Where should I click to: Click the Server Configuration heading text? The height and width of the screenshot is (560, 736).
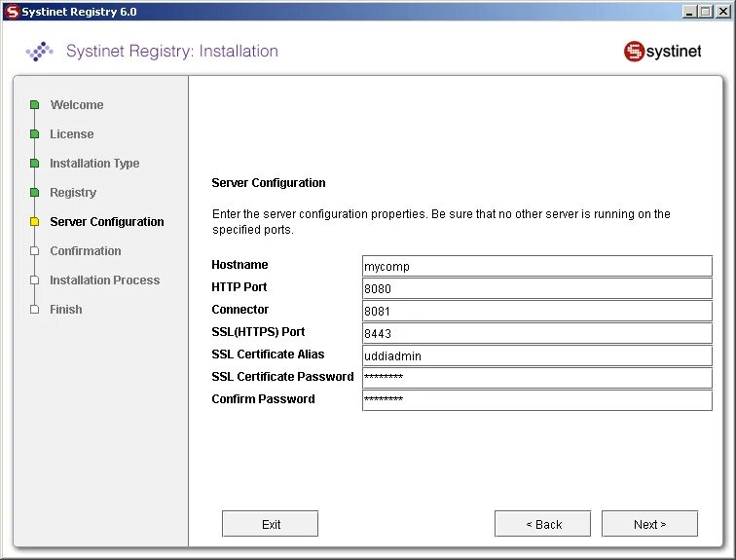[x=269, y=182]
